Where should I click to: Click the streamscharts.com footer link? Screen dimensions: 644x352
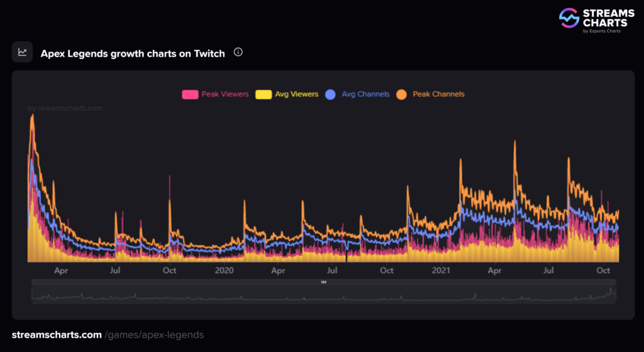(57, 335)
